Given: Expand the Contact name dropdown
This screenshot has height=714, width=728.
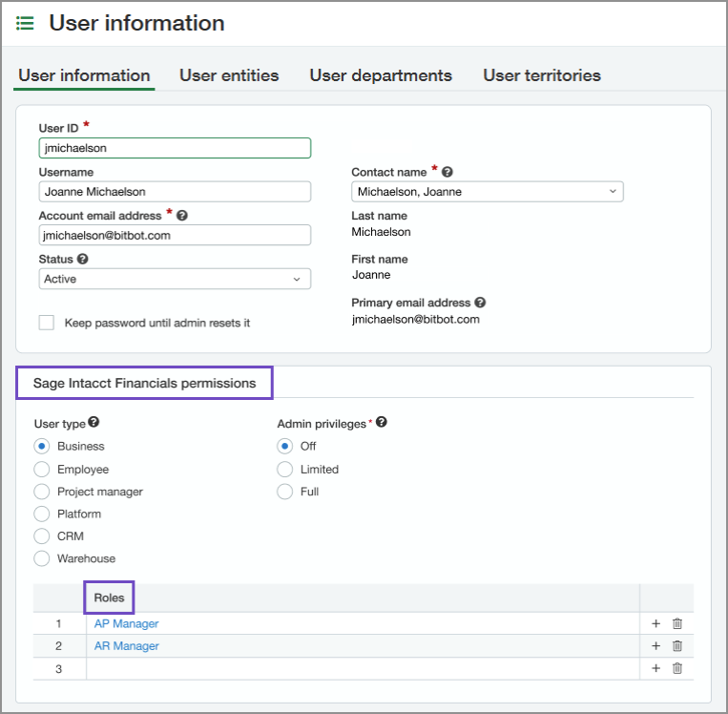Looking at the screenshot, I should coord(487,192).
